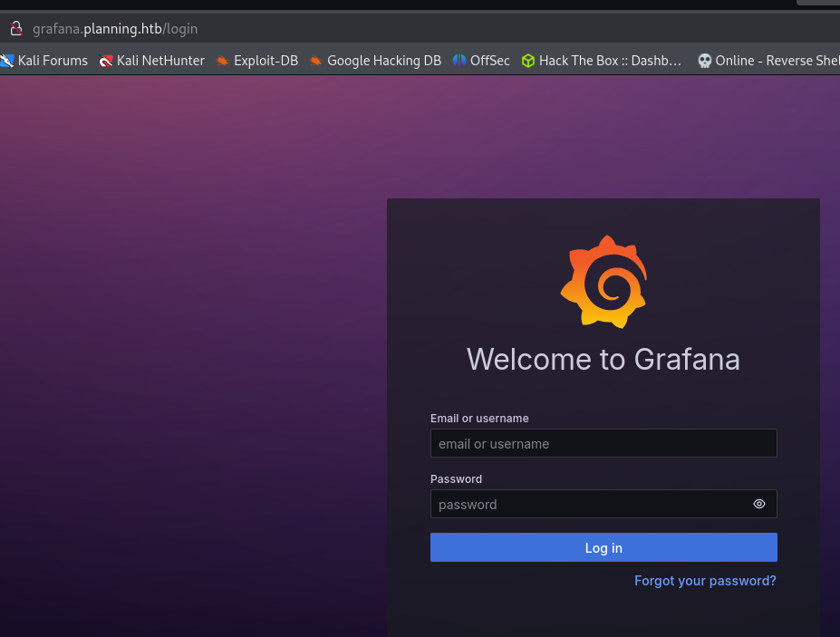840x637 pixels.
Task: Click the blank area below the Forgot password link
Action: (603, 614)
